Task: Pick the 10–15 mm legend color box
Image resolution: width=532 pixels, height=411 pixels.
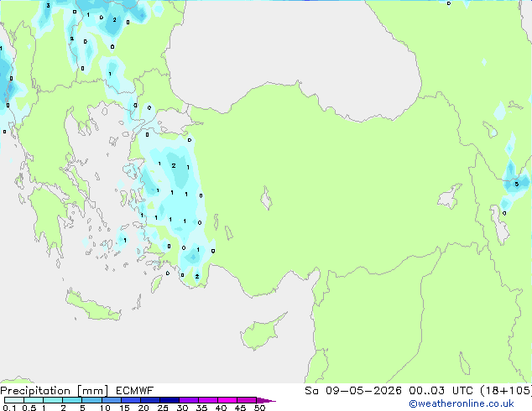Action: point(111,400)
